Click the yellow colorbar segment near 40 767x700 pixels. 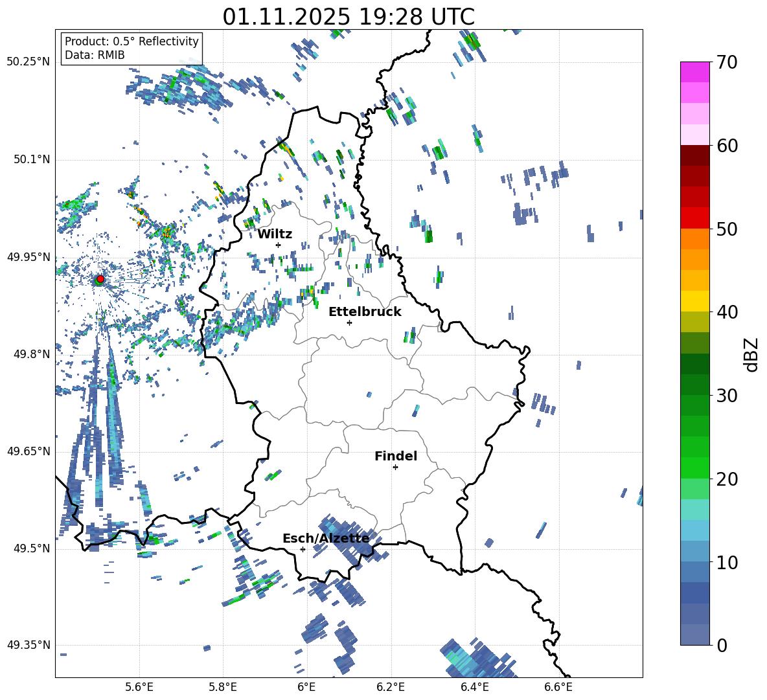694,301
